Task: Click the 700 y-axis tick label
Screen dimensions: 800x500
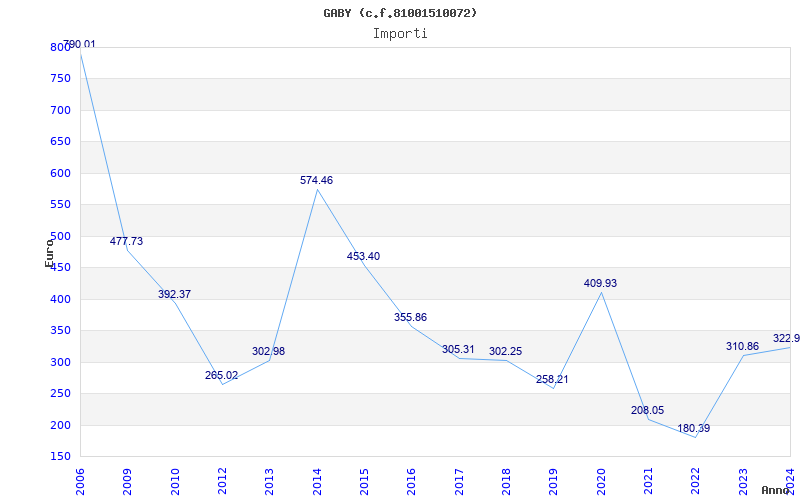Action: (60, 110)
